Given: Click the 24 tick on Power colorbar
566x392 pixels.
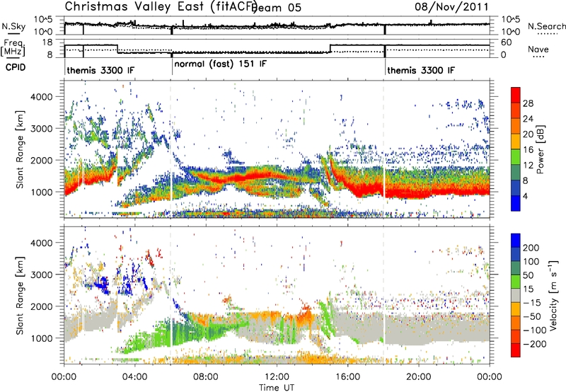Looking at the screenshot, I should click(528, 119).
